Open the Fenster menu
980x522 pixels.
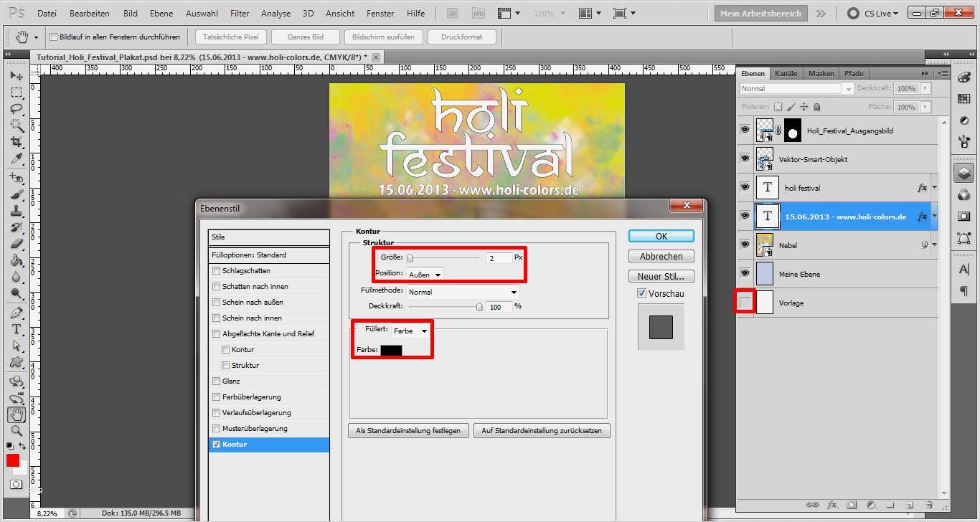[380, 13]
